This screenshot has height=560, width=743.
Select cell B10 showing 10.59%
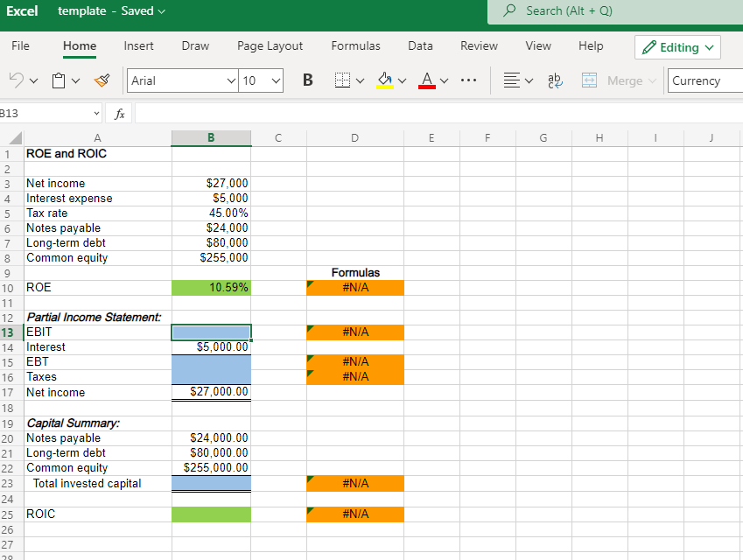[211, 287]
